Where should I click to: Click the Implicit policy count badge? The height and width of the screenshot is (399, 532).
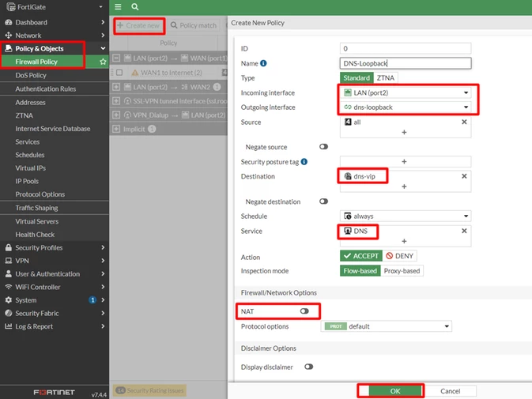(152, 129)
